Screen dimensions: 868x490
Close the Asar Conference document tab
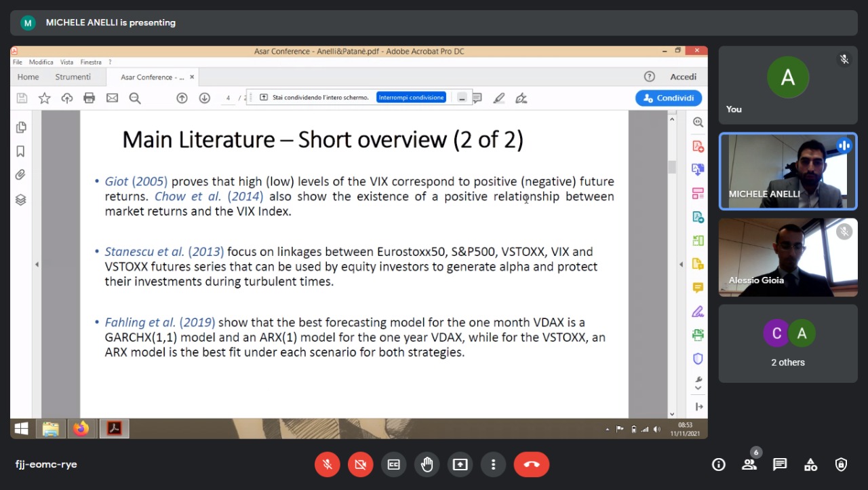[x=192, y=77]
